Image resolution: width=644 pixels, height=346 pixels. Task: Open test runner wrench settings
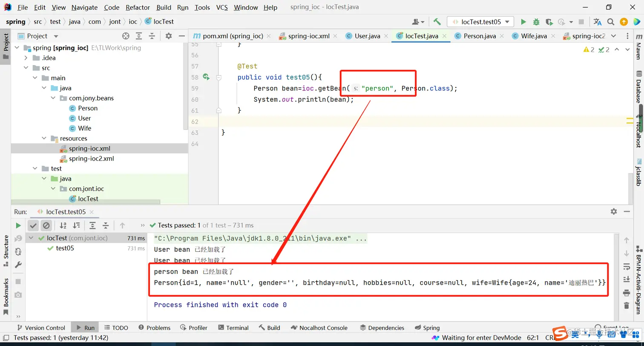[18, 265]
